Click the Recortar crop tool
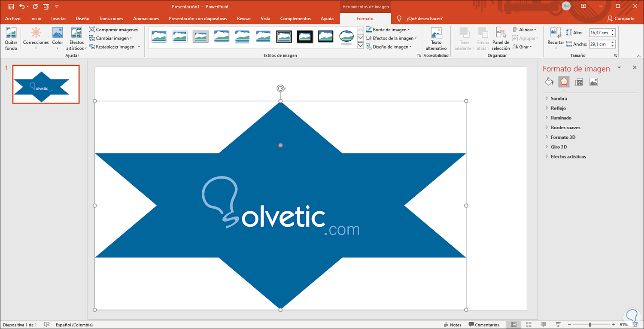This screenshot has height=329, width=644. point(556,38)
